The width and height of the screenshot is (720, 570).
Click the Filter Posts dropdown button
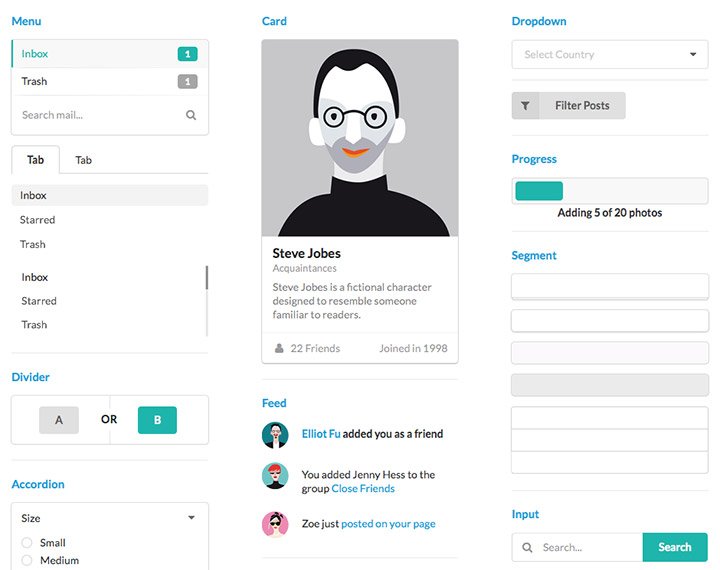point(568,106)
